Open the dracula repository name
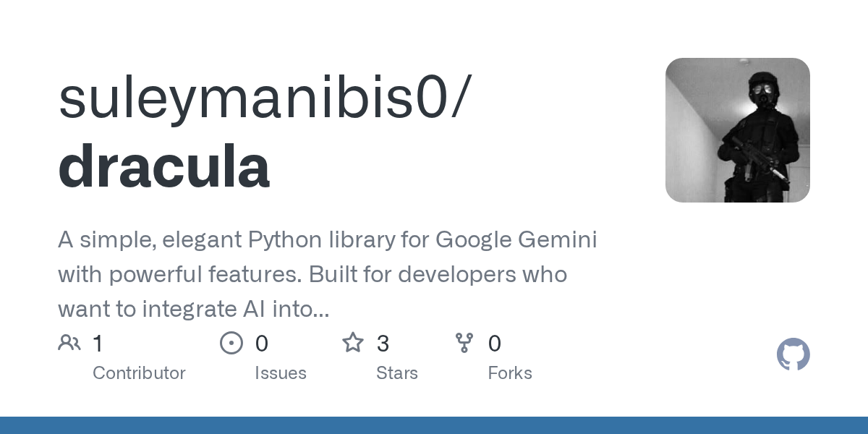Screen dimensions: 868x434 (x=164, y=166)
